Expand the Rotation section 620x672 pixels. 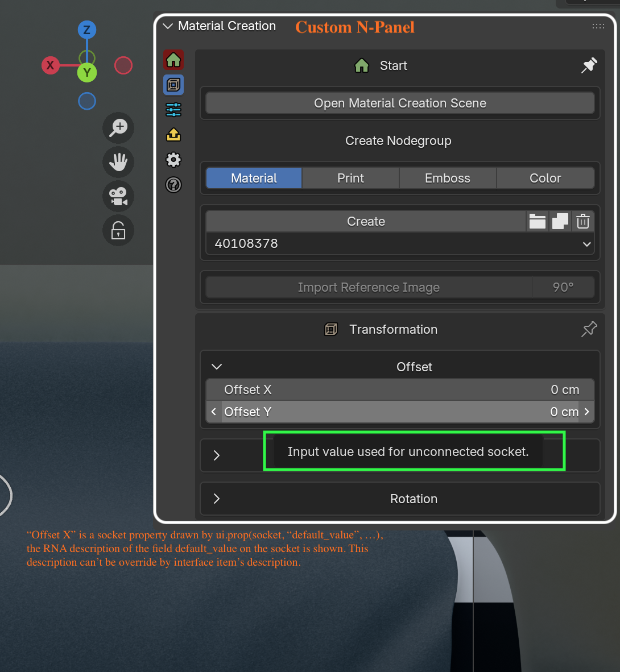[x=217, y=499]
